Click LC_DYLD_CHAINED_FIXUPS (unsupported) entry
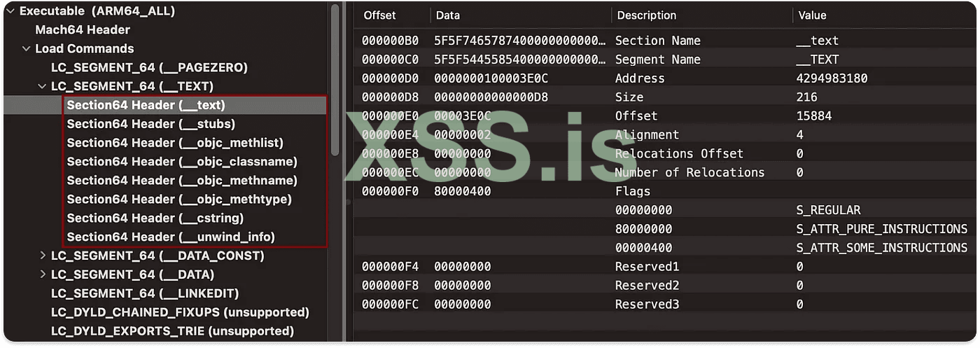Viewport: 980px width, 348px height. pos(180,313)
